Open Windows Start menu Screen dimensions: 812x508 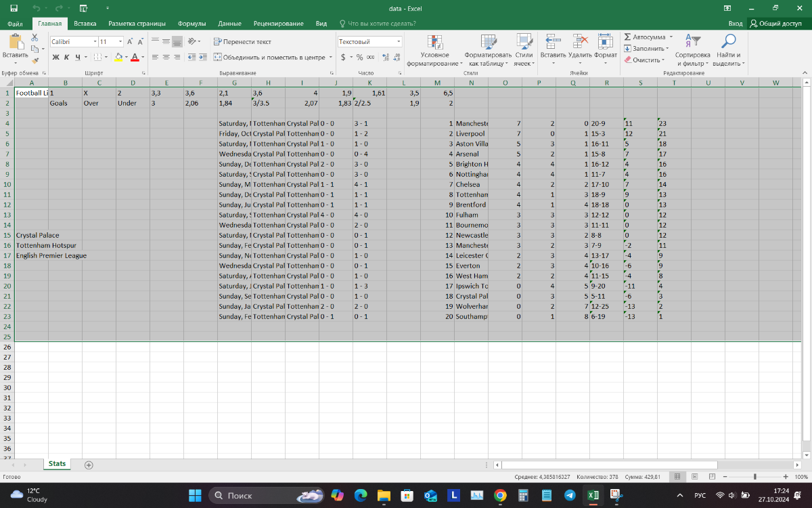coord(195,495)
